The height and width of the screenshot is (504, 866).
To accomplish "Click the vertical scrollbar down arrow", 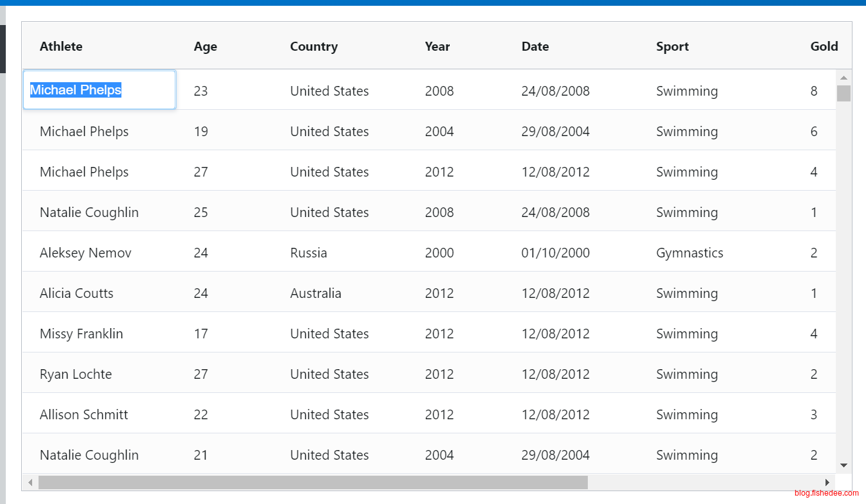I will tap(844, 465).
